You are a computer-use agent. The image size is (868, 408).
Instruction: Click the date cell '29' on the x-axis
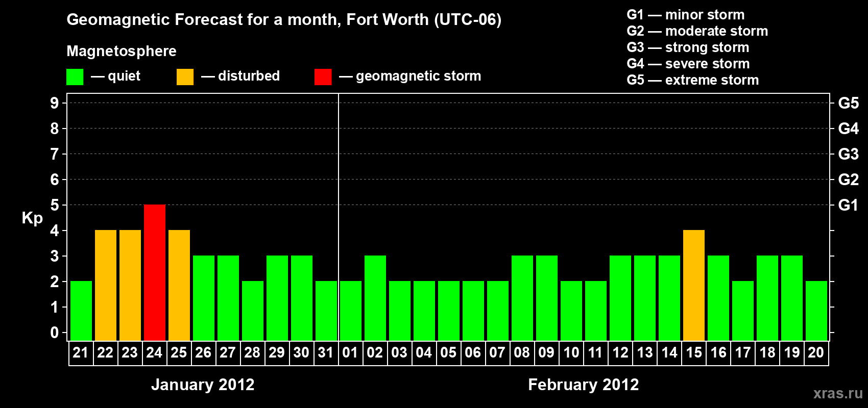(x=277, y=353)
